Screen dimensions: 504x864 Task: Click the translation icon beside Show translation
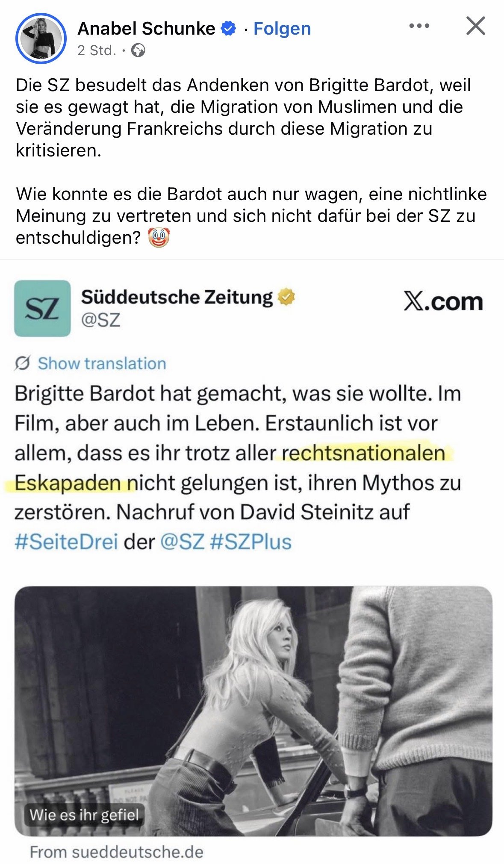pyautogui.click(x=22, y=363)
